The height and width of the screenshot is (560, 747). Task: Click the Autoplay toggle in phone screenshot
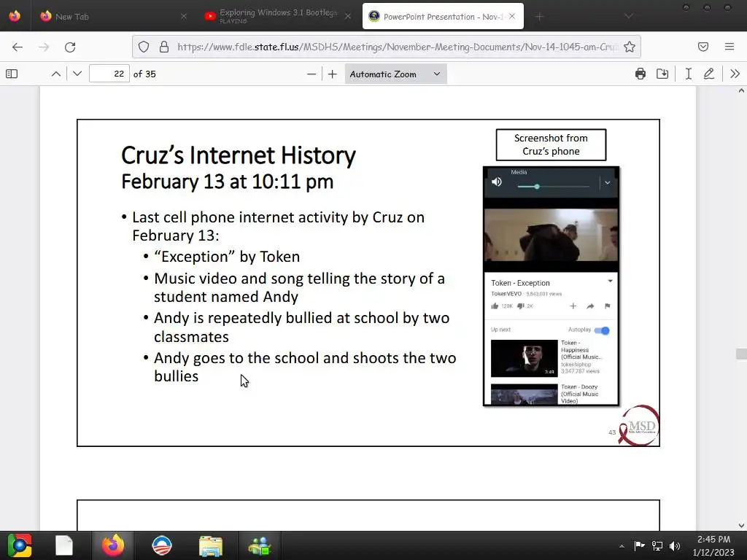602,330
